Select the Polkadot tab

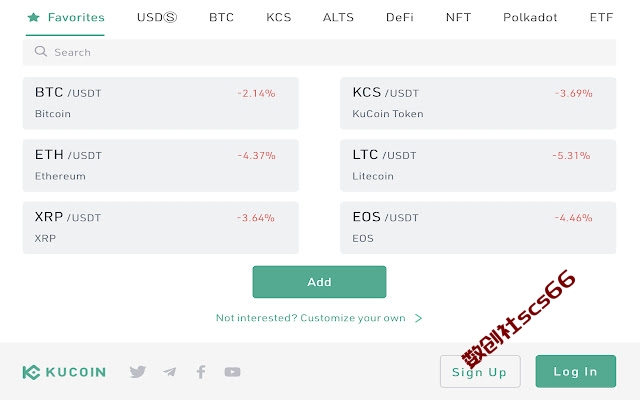530,17
